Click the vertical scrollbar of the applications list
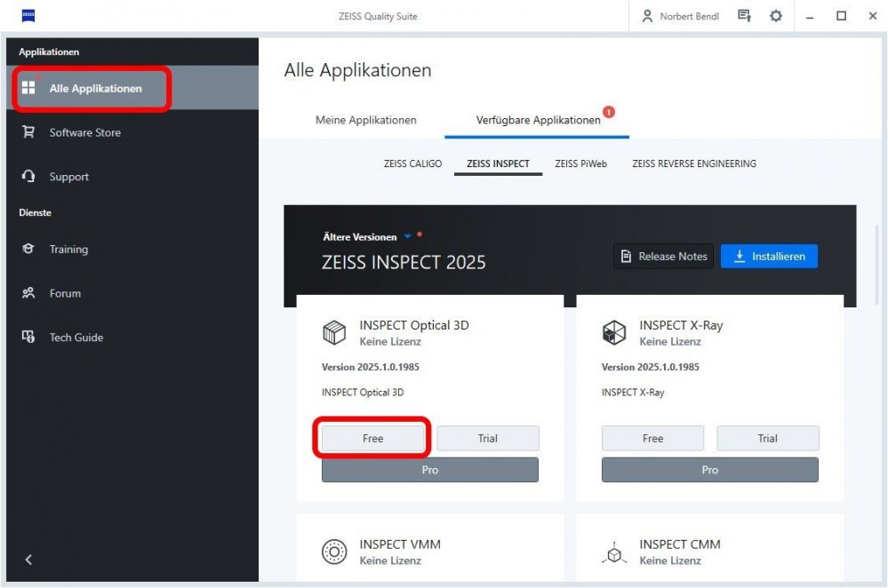Image resolution: width=888 pixels, height=588 pixels. coord(876,266)
